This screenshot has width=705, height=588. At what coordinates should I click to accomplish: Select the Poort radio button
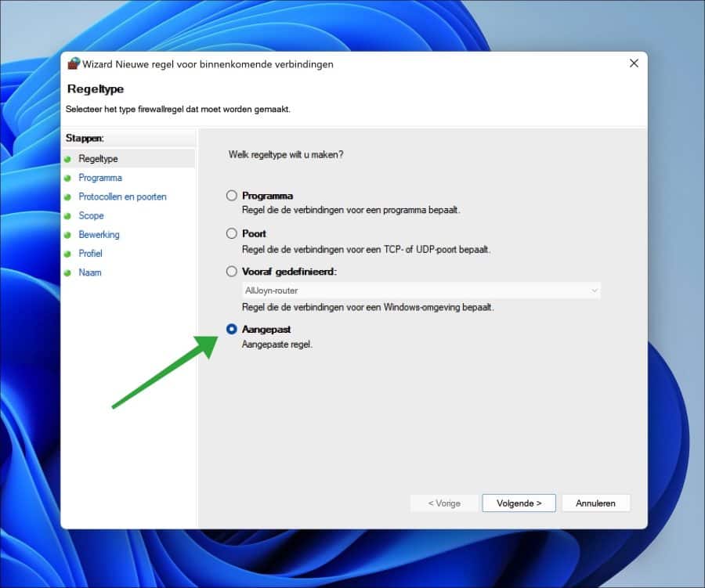232,233
